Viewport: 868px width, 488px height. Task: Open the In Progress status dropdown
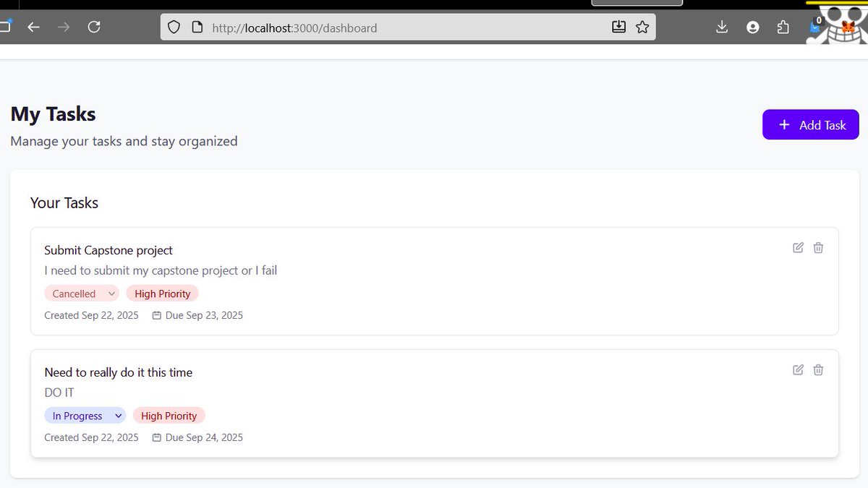85,415
